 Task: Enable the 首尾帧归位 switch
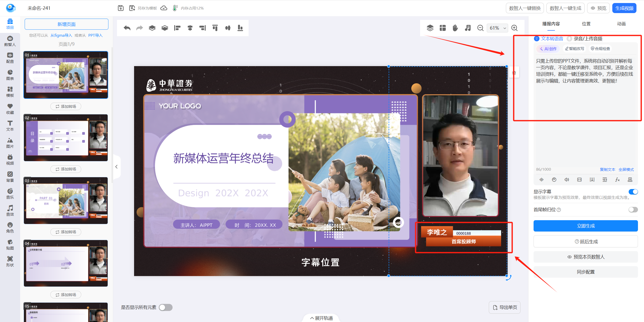633,210
